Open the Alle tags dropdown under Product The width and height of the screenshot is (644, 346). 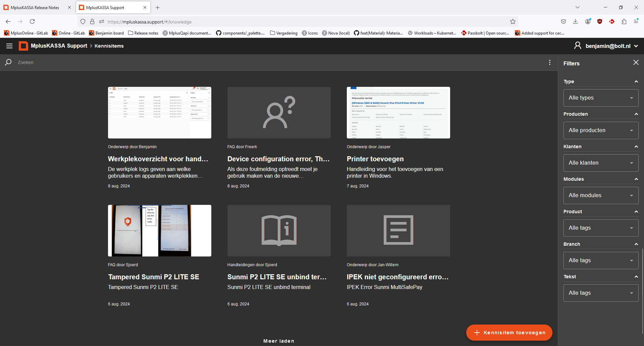point(601,228)
